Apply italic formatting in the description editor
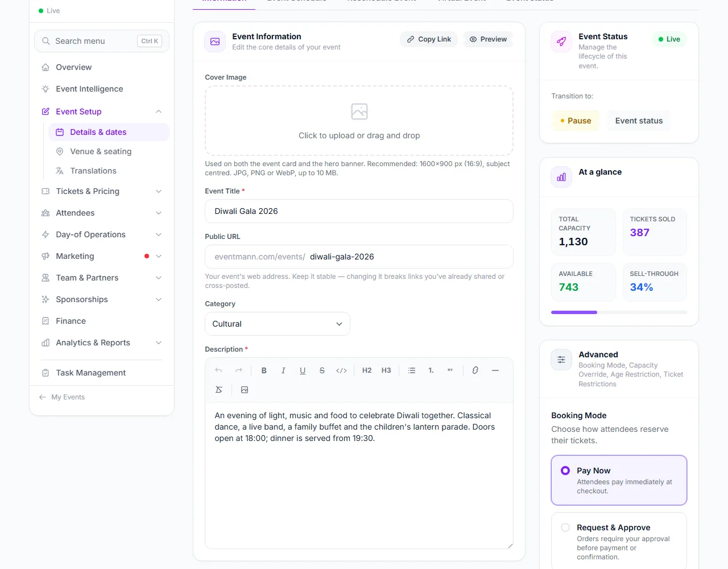 pyautogui.click(x=283, y=370)
